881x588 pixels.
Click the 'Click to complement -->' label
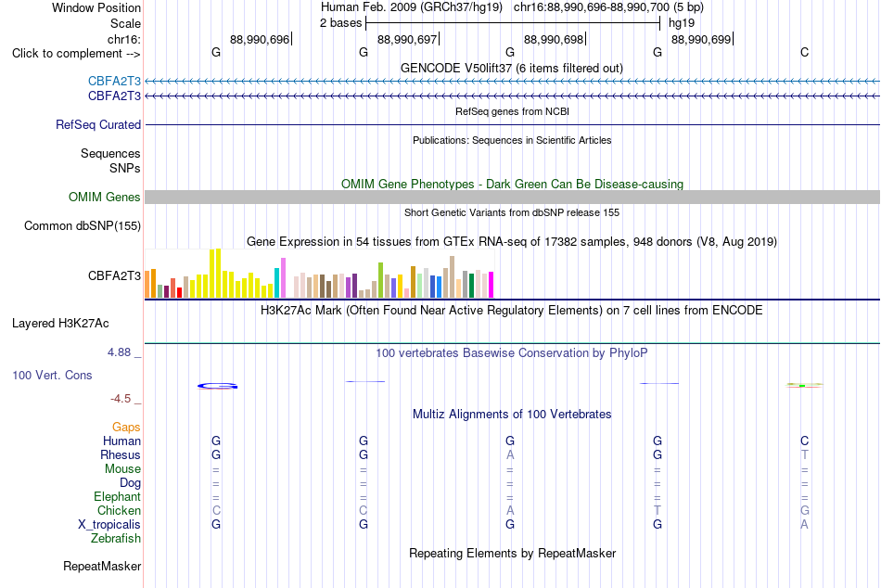[76, 54]
